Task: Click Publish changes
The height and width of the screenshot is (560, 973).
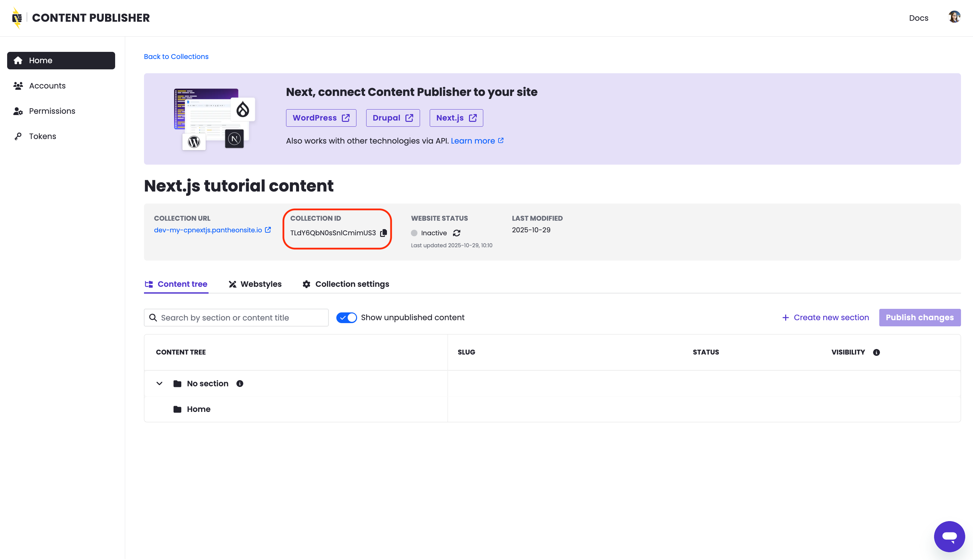Action: tap(920, 317)
